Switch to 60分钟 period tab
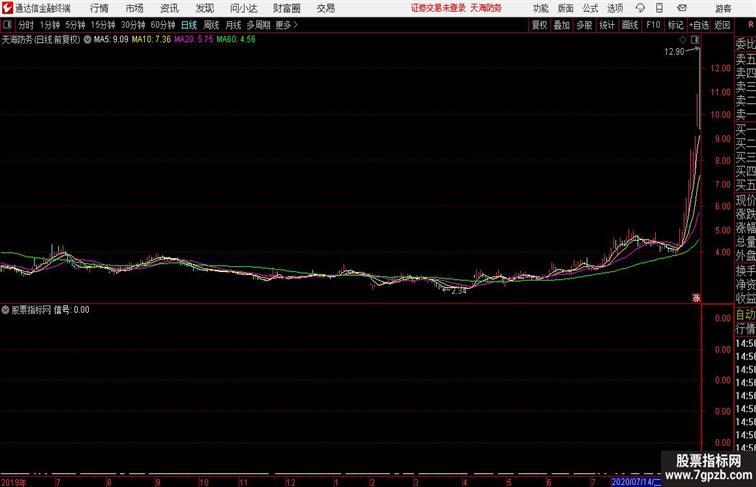The height and width of the screenshot is (487, 756). pos(163,25)
